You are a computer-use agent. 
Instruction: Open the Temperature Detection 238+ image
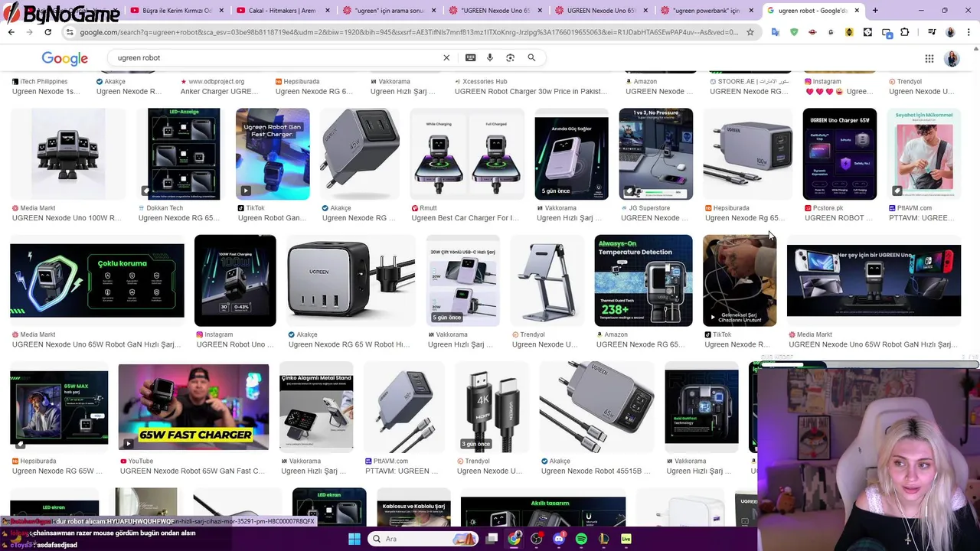click(643, 281)
